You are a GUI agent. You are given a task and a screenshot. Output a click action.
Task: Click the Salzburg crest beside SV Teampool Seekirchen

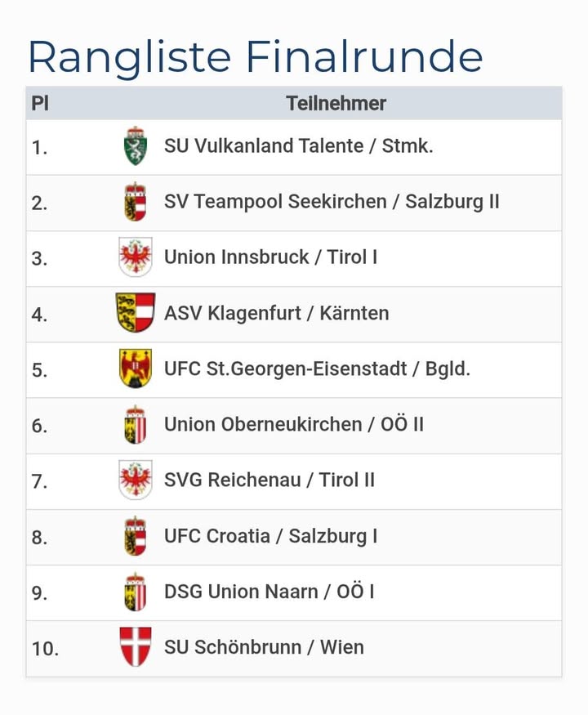tap(135, 202)
